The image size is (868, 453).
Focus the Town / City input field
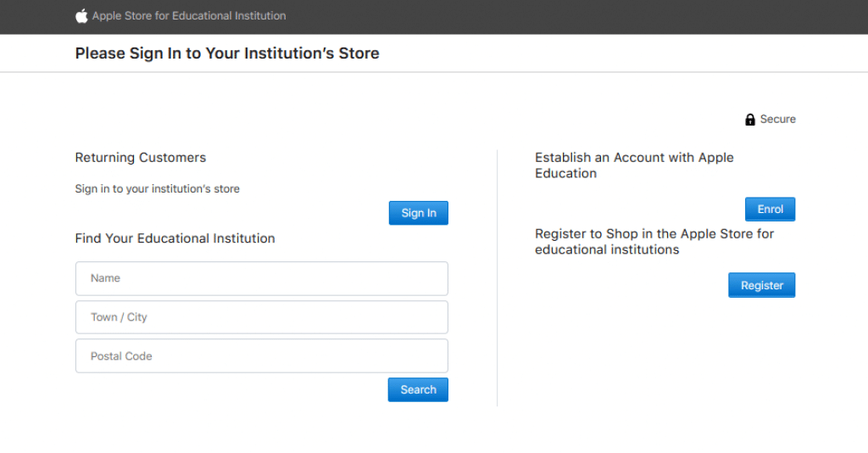click(262, 317)
